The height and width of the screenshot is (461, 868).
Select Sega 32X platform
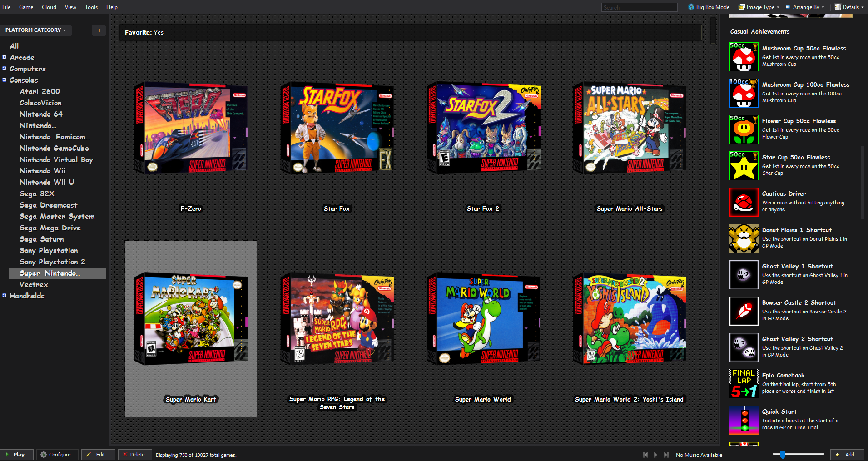37,193
